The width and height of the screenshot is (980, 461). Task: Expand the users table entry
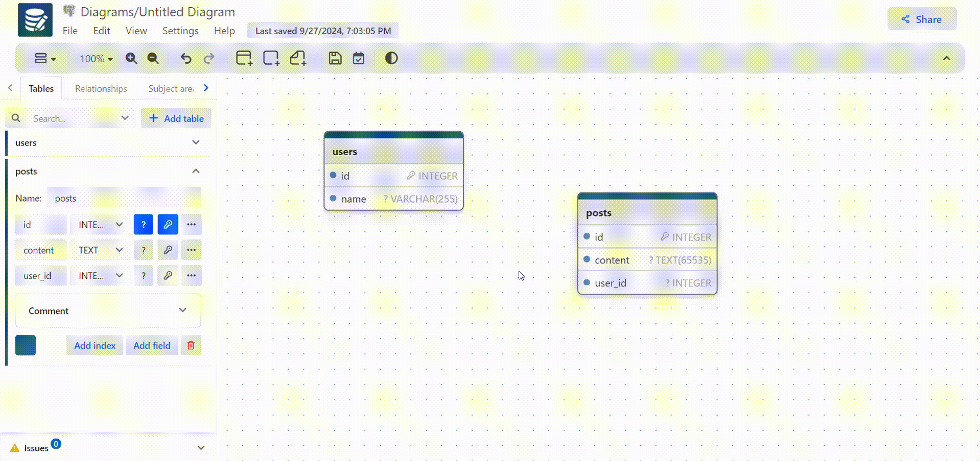coord(196,142)
